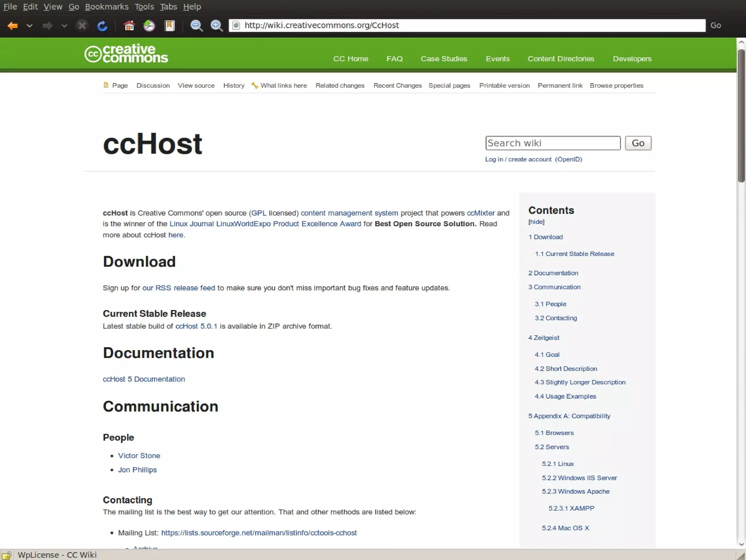Viewport: 746px width, 560px height.
Task: Reload the page with the blue refresh icon
Action: [102, 26]
